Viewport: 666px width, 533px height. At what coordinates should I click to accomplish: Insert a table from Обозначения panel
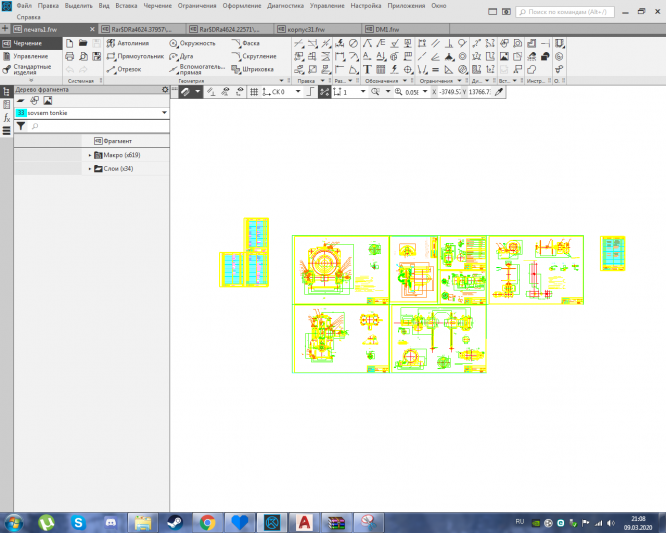click(x=381, y=69)
